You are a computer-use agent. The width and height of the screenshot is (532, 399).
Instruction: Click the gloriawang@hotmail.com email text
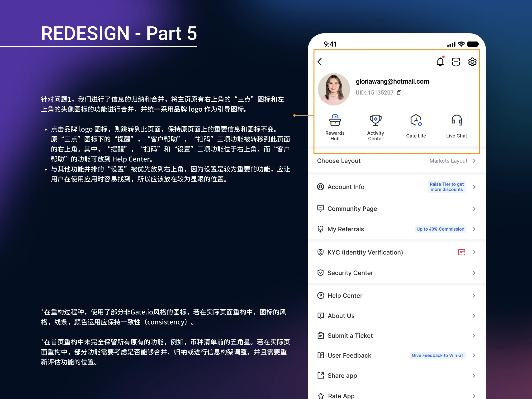(x=392, y=81)
